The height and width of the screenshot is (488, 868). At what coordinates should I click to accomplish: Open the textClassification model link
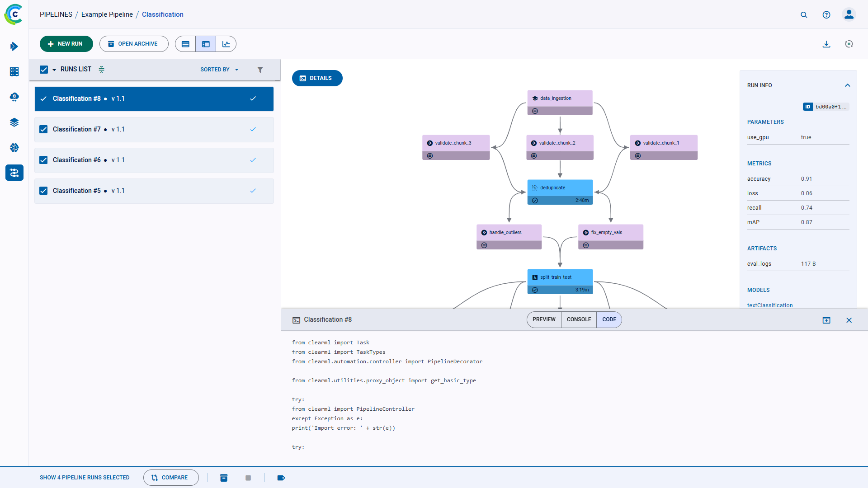point(770,305)
